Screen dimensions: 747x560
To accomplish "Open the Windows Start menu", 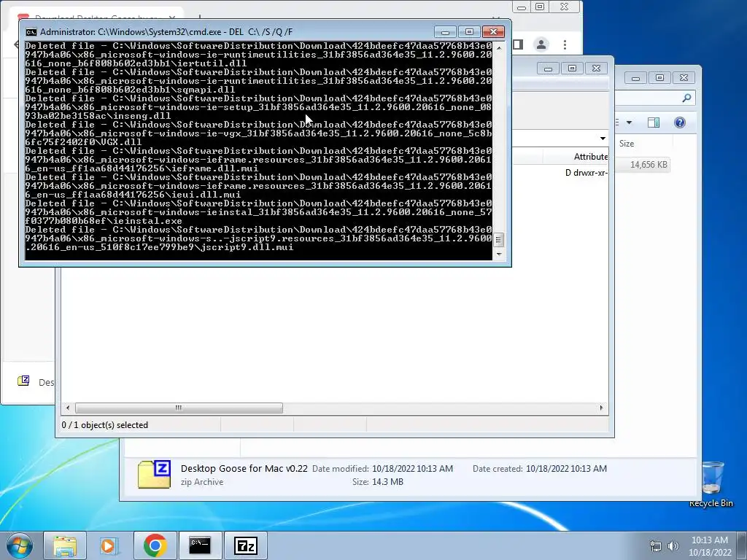I will (x=20, y=545).
